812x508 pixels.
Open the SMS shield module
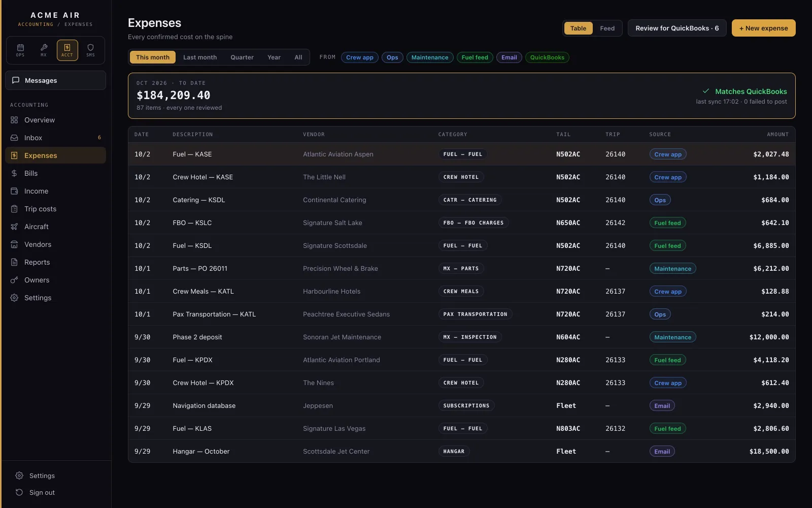coord(90,50)
